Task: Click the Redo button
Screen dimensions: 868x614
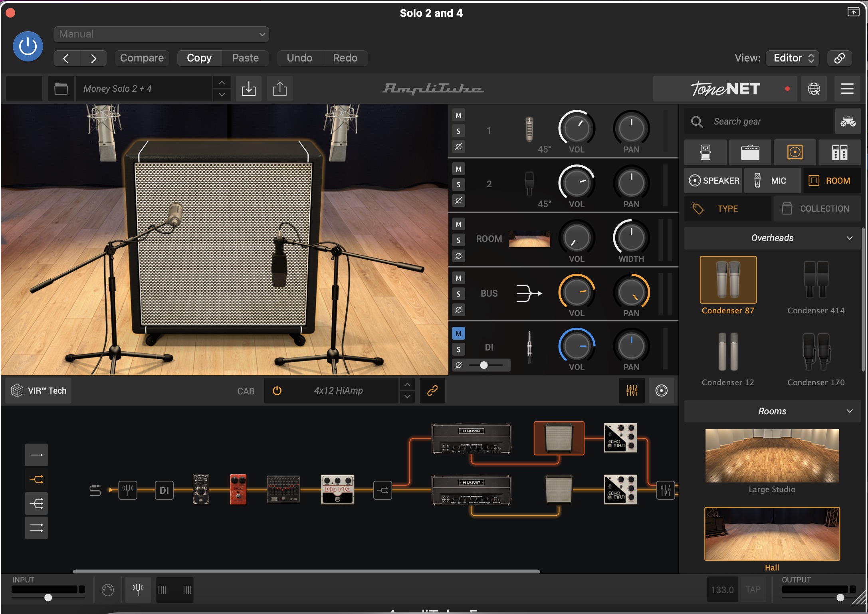Action: pyautogui.click(x=345, y=58)
